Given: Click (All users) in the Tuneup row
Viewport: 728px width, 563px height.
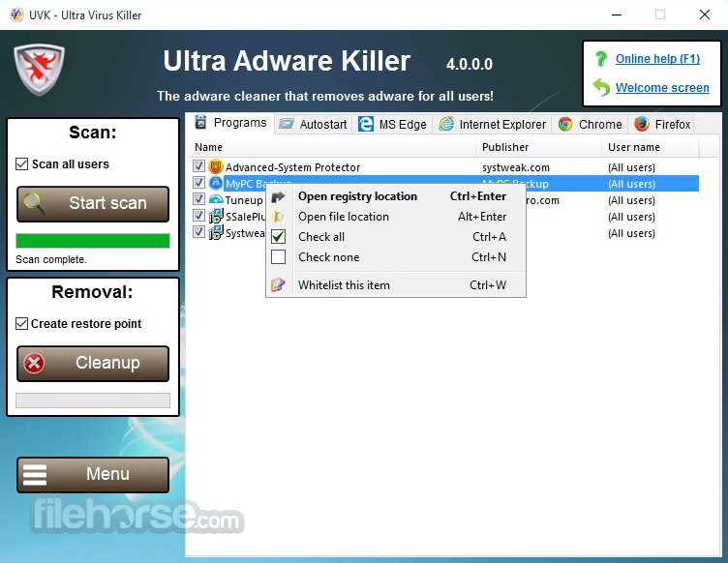Looking at the screenshot, I should 631,200.
